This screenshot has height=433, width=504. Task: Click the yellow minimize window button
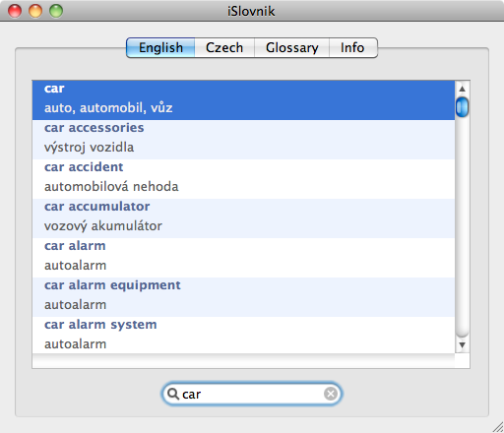(35, 11)
